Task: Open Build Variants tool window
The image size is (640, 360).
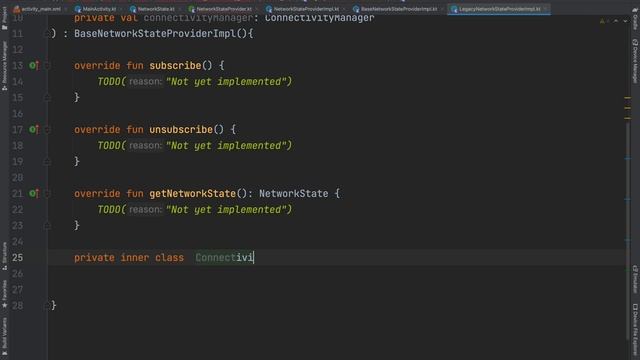Action: tap(4, 337)
